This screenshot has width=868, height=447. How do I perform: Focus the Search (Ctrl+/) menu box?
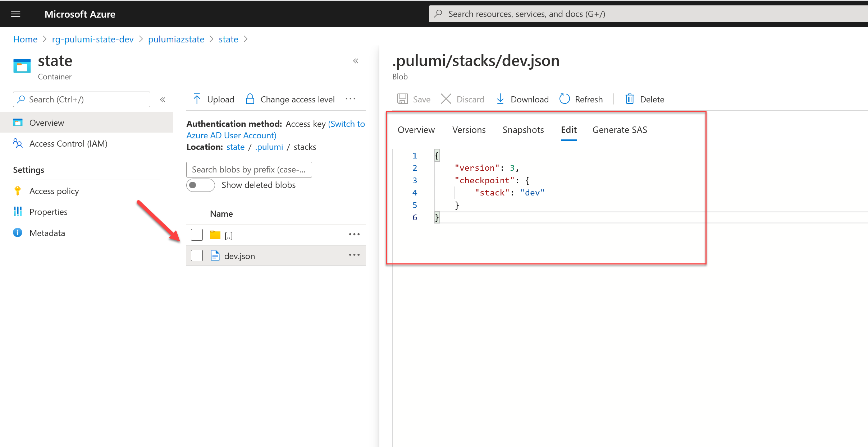click(82, 99)
